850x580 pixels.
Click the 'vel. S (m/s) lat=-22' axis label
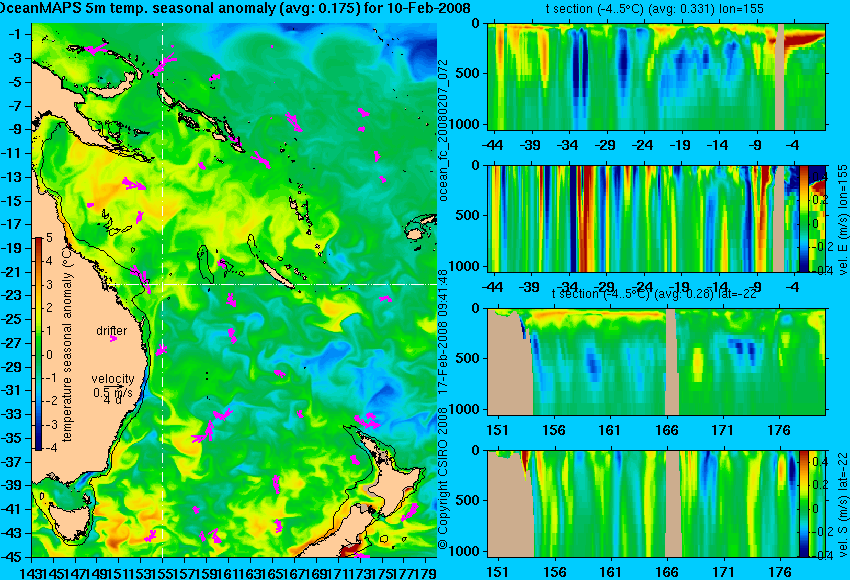pyautogui.click(x=842, y=504)
